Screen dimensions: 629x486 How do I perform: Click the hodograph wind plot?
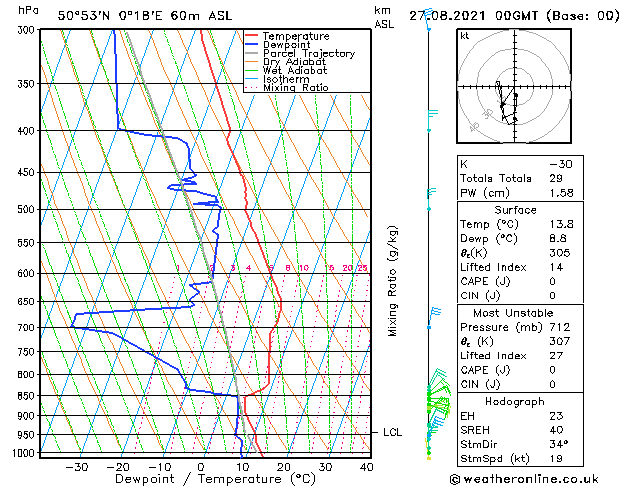(514, 86)
